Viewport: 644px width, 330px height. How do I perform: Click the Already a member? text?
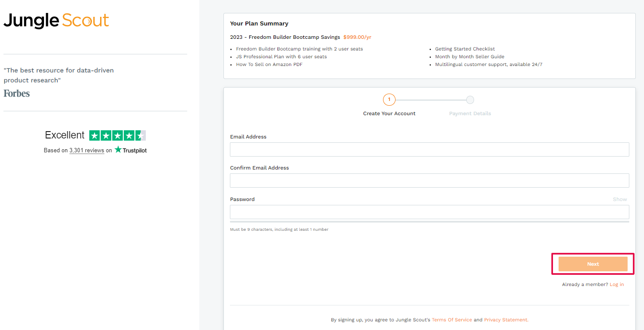point(585,285)
